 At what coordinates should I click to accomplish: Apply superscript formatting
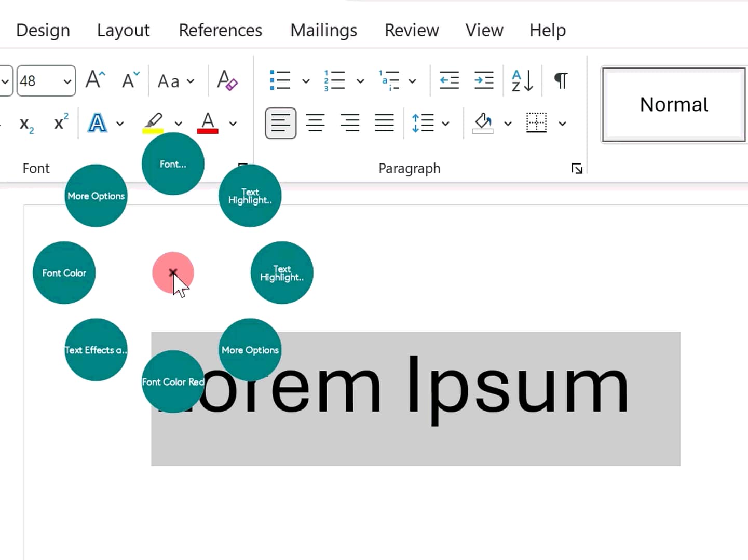(x=61, y=122)
